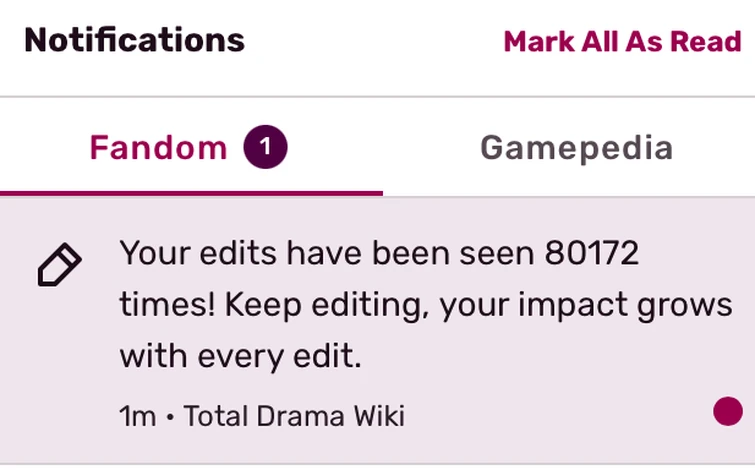Click the "with every edit." text line
This screenshot has height=470, width=755.
240,355
